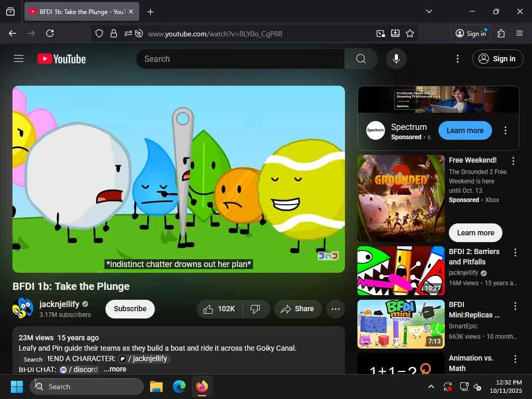
Task: Open / discord link in description
Action: click(79, 369)
